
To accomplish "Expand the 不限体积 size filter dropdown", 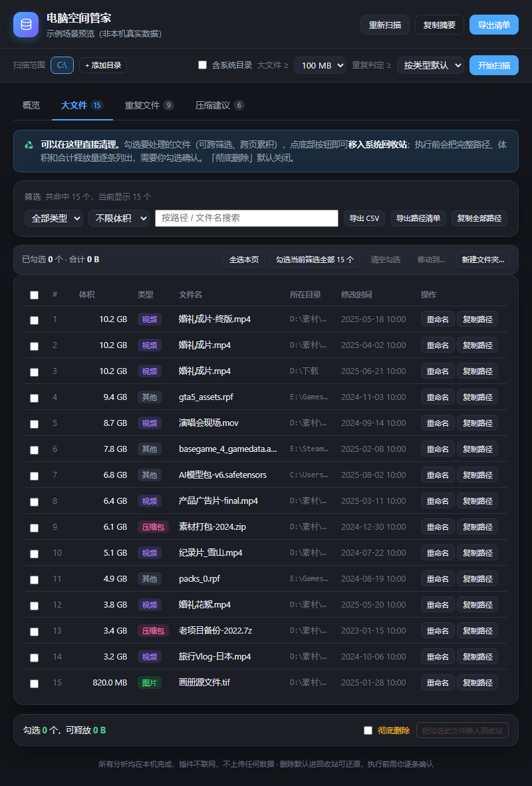I will (x=119, y=218).
